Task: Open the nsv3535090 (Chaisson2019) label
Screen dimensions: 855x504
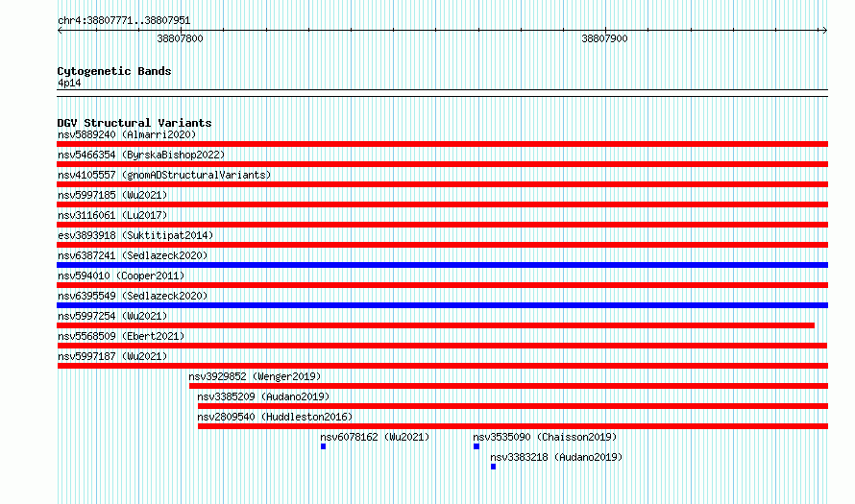Action: click(x=545, y=437)
